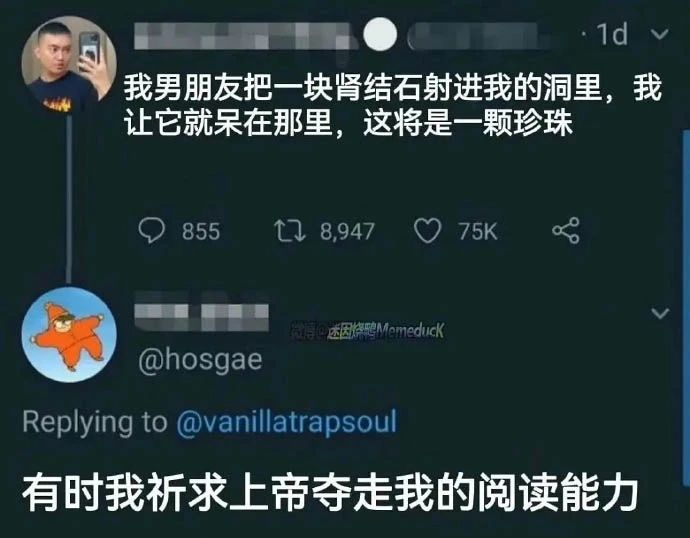Click the 8,947 retweets count

pos(347,231)
